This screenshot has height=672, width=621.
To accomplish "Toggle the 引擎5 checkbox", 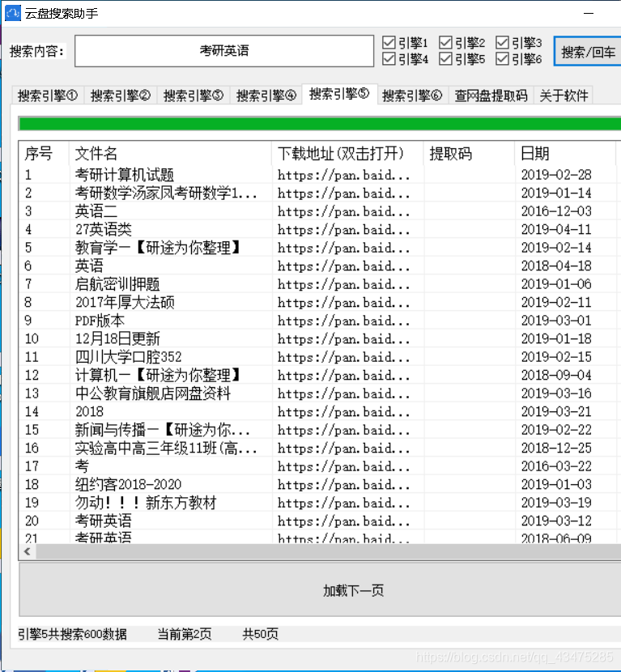I will (x=462, y=59).
